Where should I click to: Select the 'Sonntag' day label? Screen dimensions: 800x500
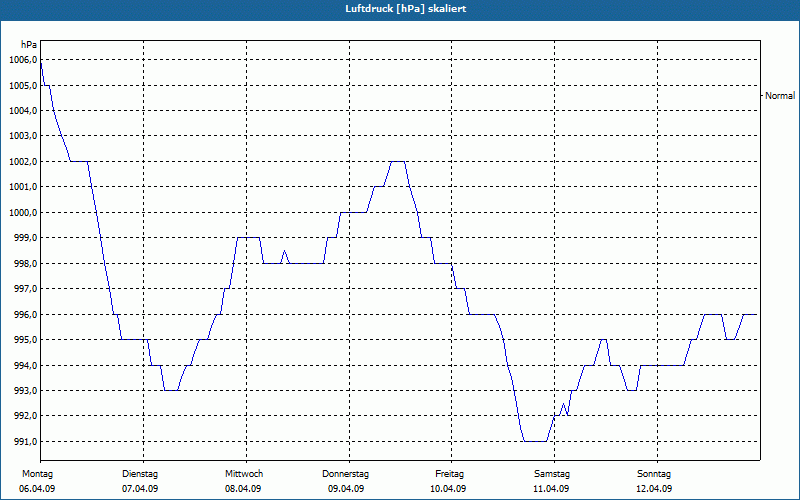coord(654,474)
